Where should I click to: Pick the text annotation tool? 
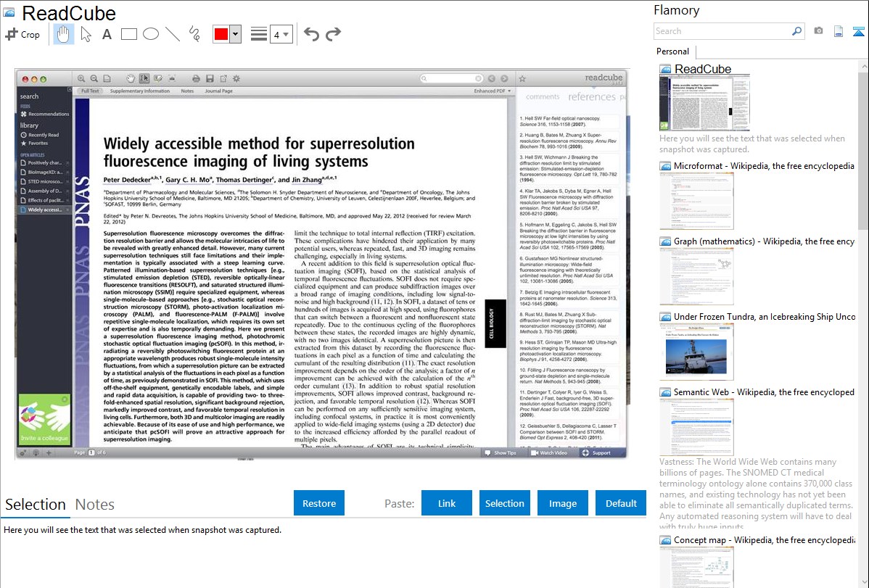click(x=107, y=34)
